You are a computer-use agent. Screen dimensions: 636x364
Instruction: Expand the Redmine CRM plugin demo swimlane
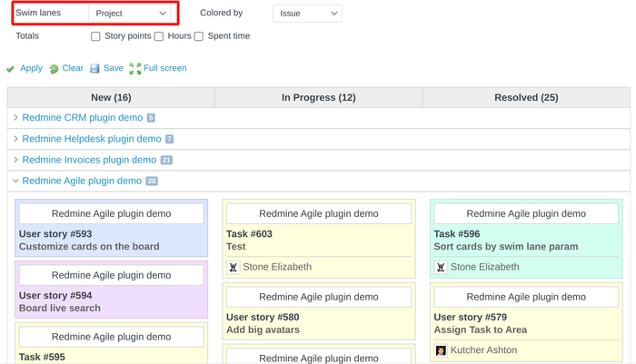pos(16,118)
